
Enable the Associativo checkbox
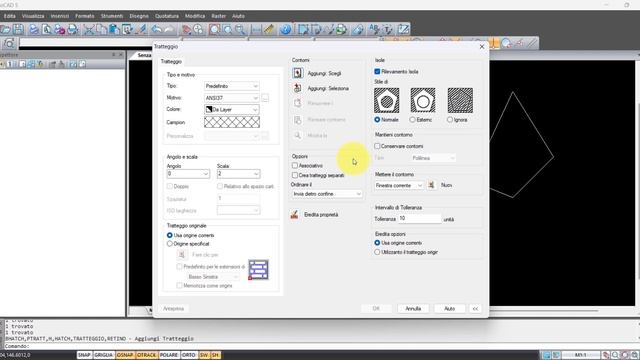tap(295, 165)
